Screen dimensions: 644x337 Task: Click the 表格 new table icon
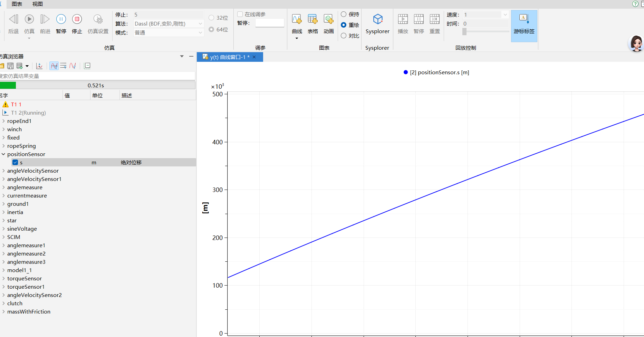(313, 19)
